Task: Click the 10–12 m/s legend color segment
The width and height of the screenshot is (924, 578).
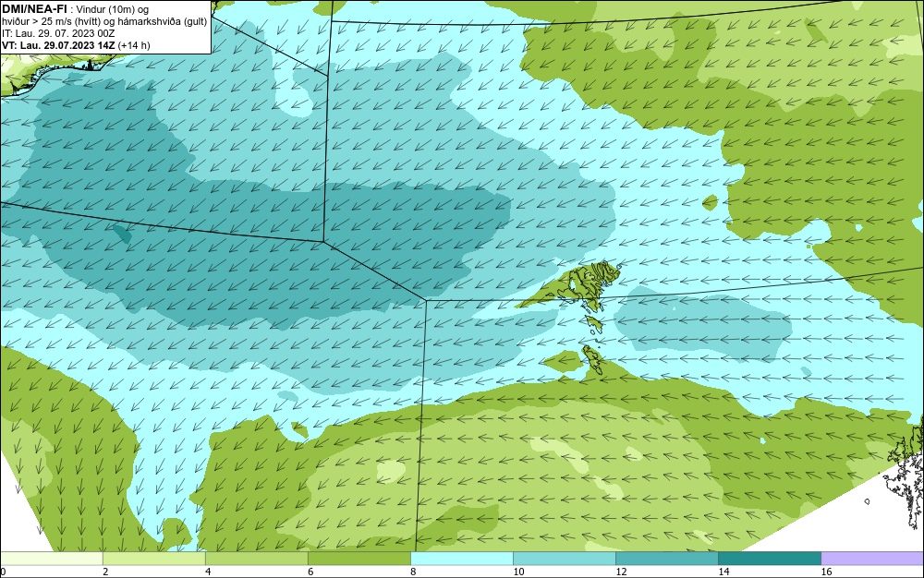Action: (564, 559)
